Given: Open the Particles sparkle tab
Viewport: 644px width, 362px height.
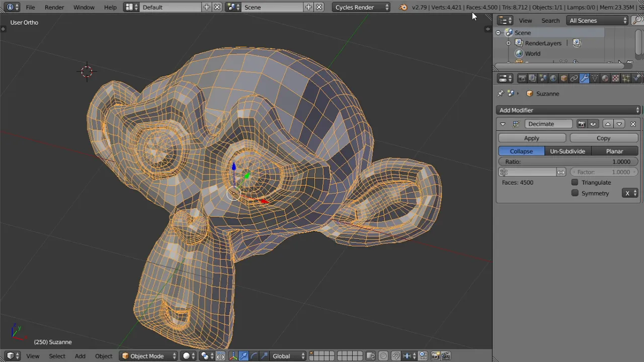Looking at the screenshot, I should point(626,78).
